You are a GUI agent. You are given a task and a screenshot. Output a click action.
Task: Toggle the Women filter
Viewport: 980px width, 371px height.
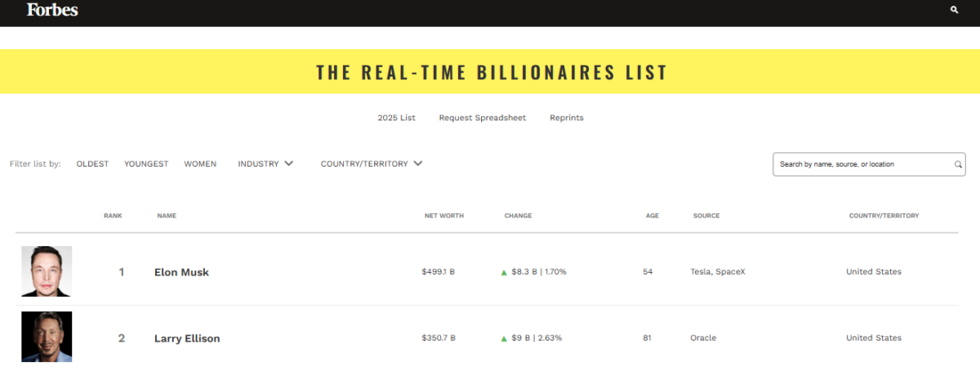point(200,163)
